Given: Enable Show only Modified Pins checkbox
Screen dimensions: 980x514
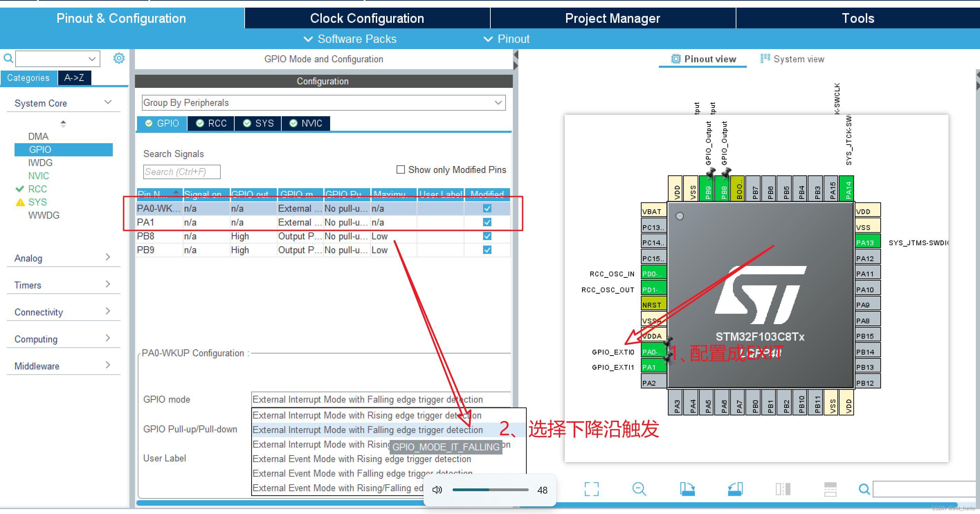Looking at the screenshot, I should pyautogui.click(x=400, y=169).
